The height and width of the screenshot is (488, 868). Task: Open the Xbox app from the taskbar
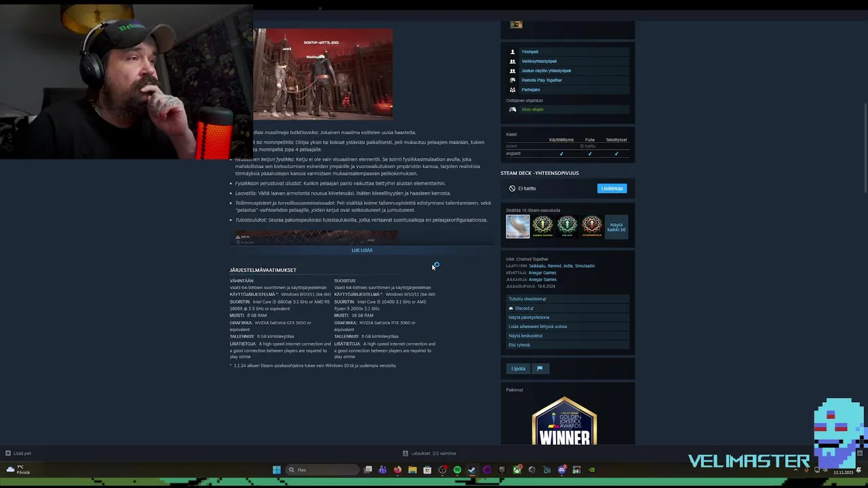(x=517, y=470)
